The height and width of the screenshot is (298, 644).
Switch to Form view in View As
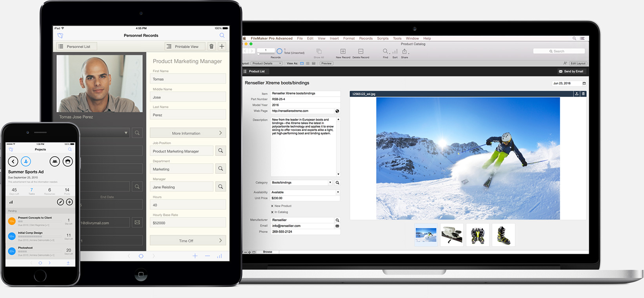coord(302,63)
